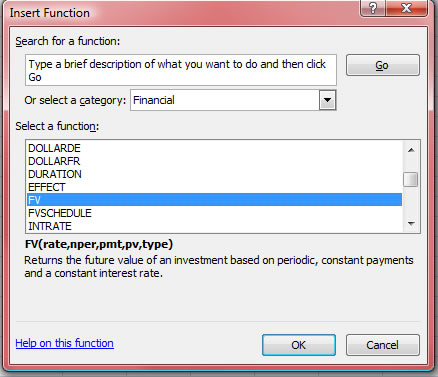
Task: Click the Financial category combo box
Action: click(x=233, y=100)
